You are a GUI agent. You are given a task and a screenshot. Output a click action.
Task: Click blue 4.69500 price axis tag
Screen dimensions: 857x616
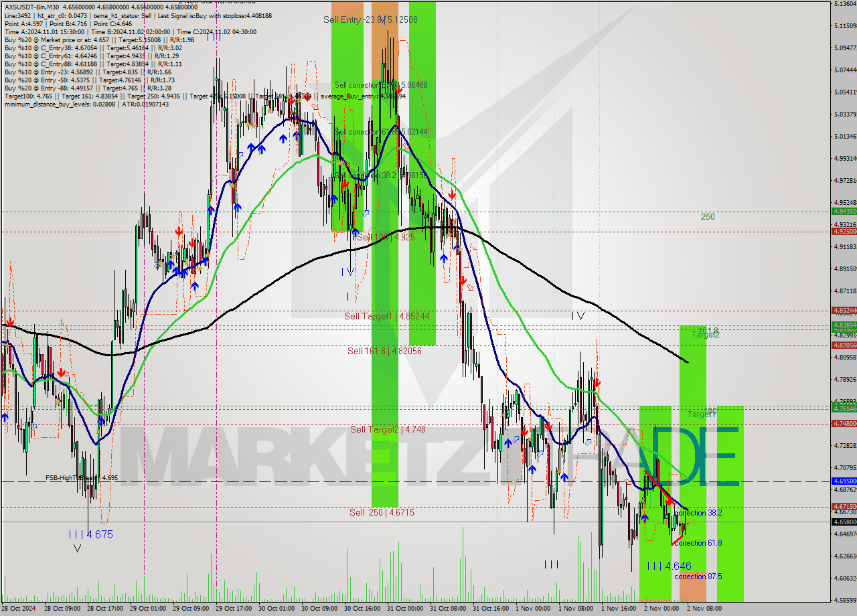coord(844,481)
